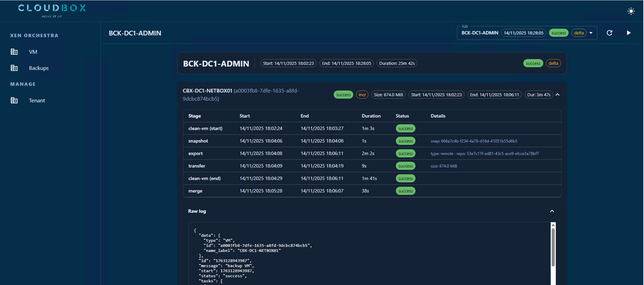Open the VM menu item
The image size is (644, 285).
point(33,52)
